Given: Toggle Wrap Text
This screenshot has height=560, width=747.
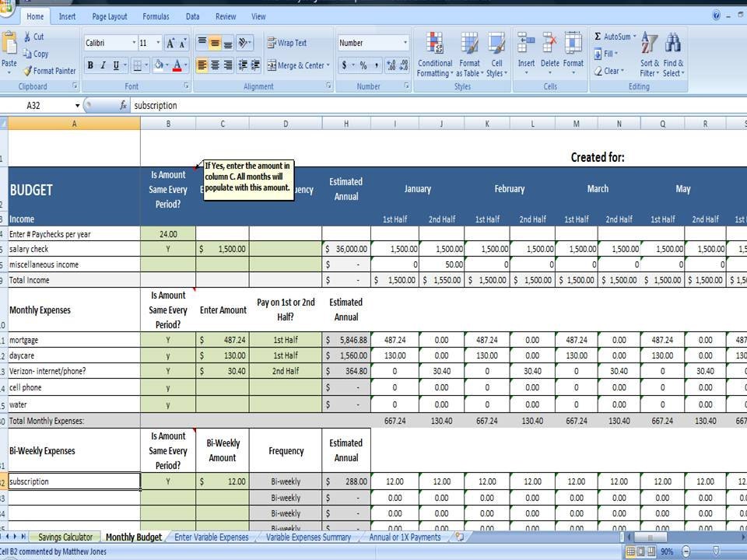Looking at the screenshot, I should click(x=287, y=43).
